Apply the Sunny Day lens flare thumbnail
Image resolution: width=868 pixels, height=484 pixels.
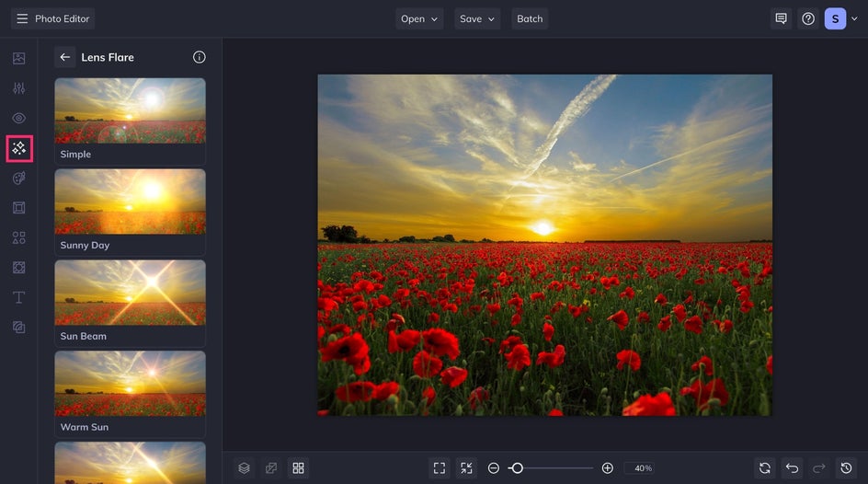[x=130, y=202]
